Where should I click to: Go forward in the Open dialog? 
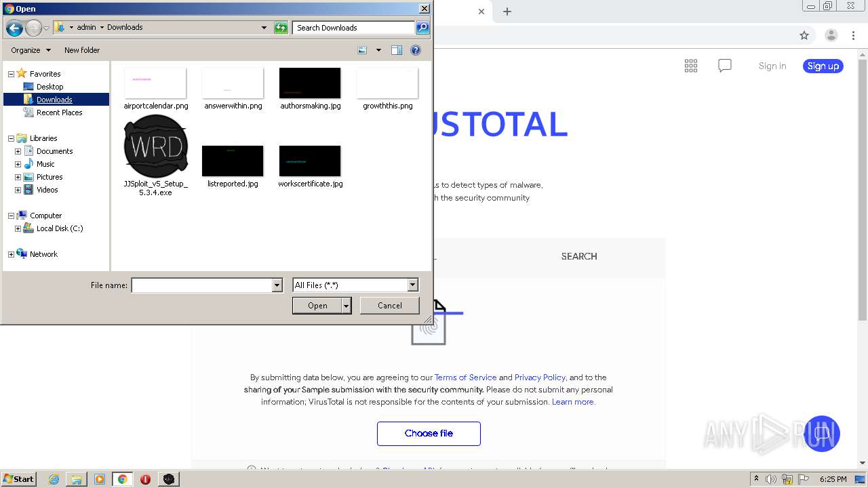(33, 28)
